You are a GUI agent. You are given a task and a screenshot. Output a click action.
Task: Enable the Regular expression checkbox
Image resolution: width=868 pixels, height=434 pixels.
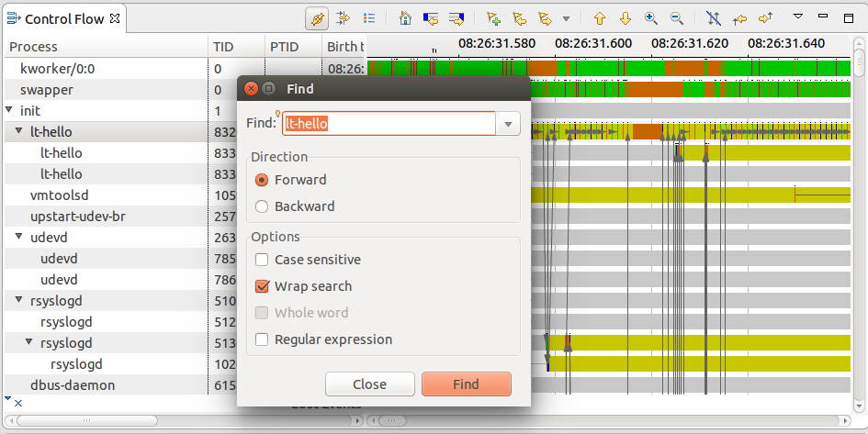(x=263, y=339)
